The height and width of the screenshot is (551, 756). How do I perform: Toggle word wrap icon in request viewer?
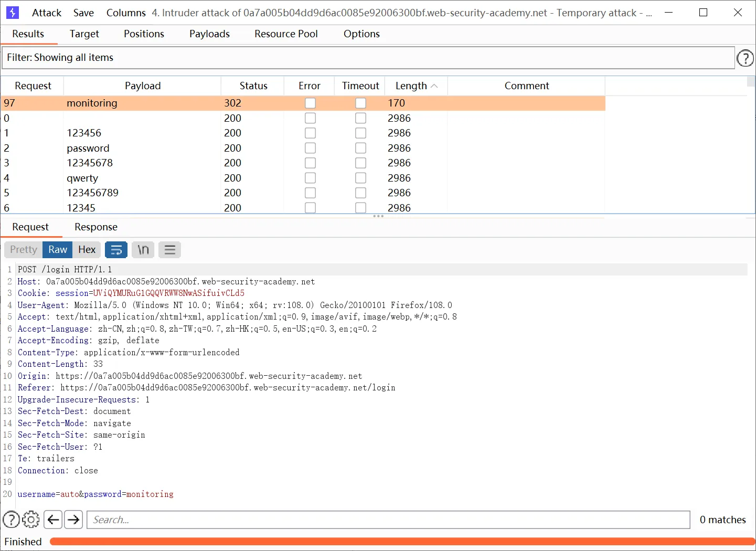(116, 250)
